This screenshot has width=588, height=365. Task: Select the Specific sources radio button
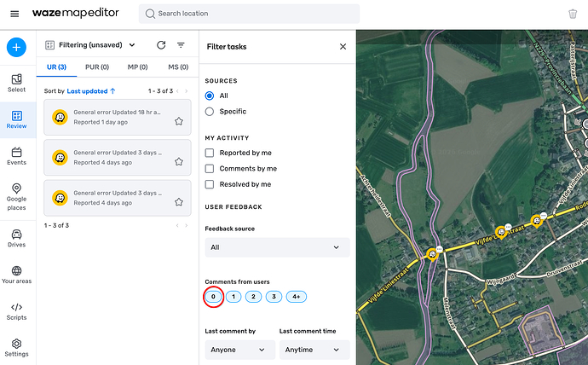pos(210,112)
